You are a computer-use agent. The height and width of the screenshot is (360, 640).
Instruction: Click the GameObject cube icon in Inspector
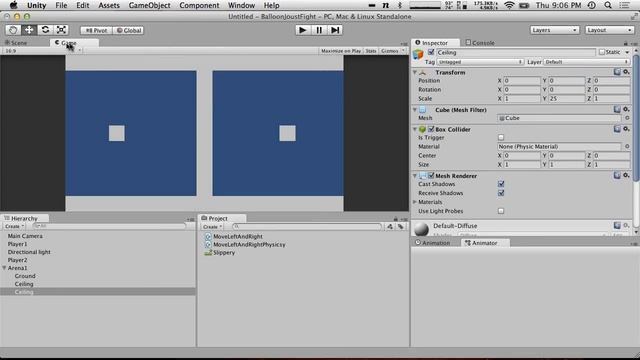(418, 54)
